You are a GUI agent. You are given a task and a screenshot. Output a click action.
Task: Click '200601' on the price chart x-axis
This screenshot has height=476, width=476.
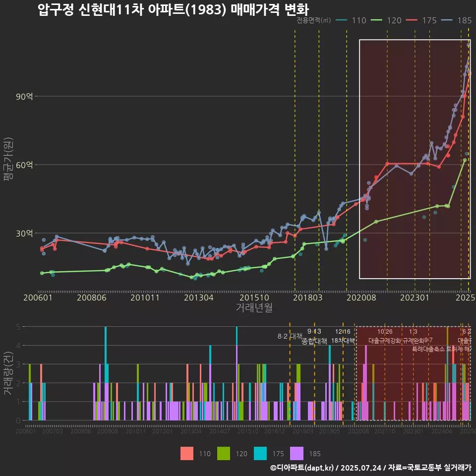pyautogui.click(x=38, y=297)
